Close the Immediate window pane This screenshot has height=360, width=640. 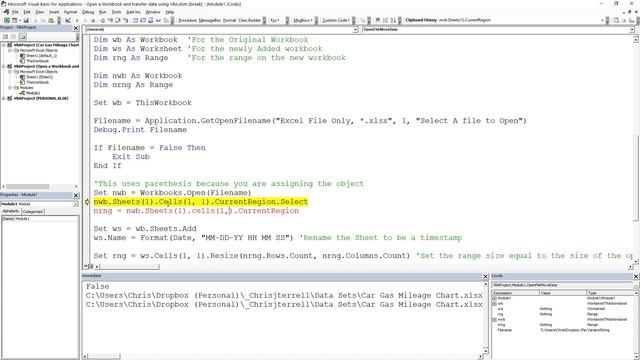pyautogui.click(x=485, y=276)
